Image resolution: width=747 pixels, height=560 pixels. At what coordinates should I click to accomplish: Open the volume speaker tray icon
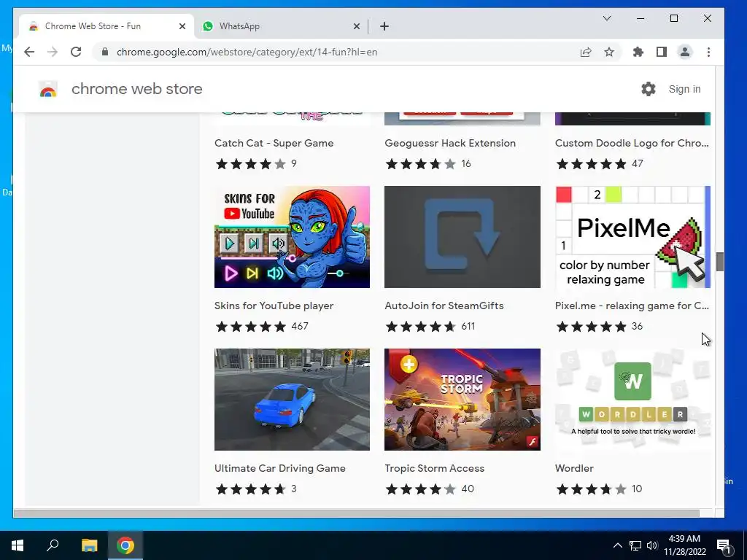pyautogui.click(x=652, y=545)
